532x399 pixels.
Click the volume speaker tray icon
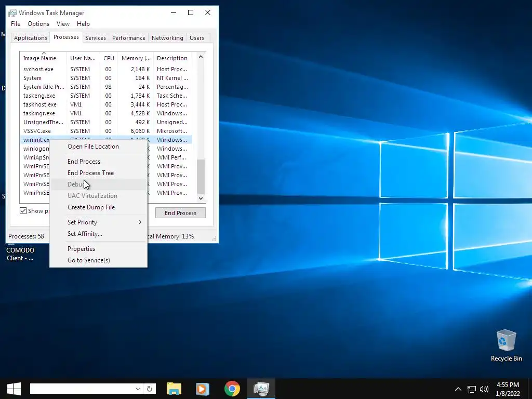point(484,389)
